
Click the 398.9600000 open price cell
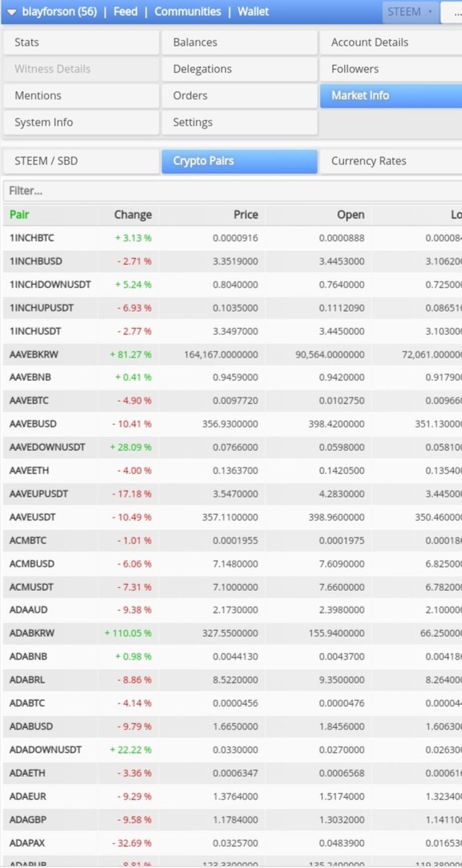tap(336, 517)
